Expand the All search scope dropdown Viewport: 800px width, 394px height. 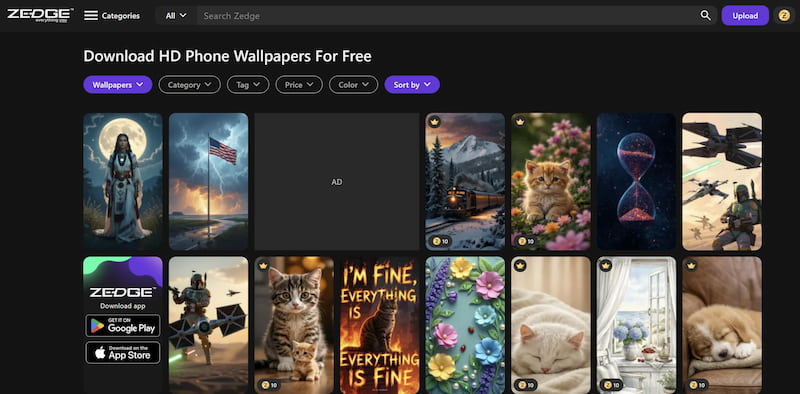pos(176,16)
